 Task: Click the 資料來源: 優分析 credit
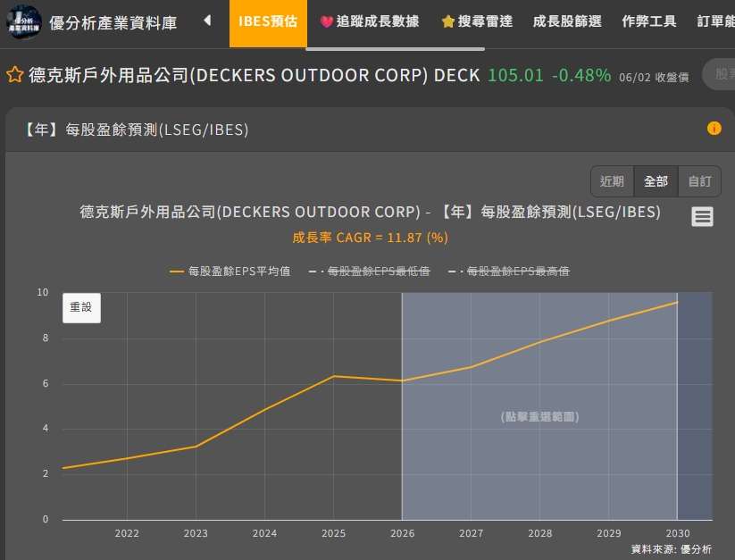(672, 549)
